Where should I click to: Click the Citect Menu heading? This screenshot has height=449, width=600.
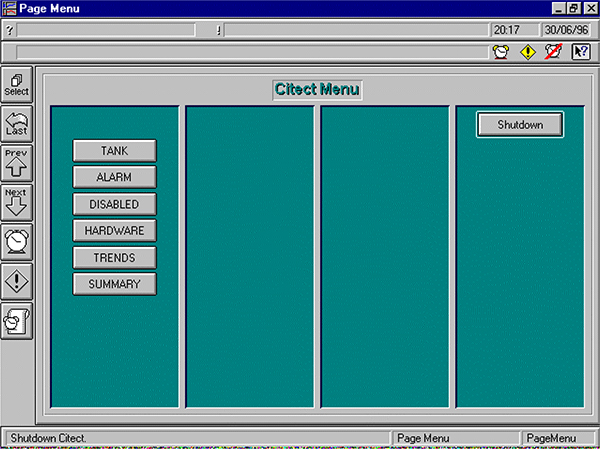[317, 90]
